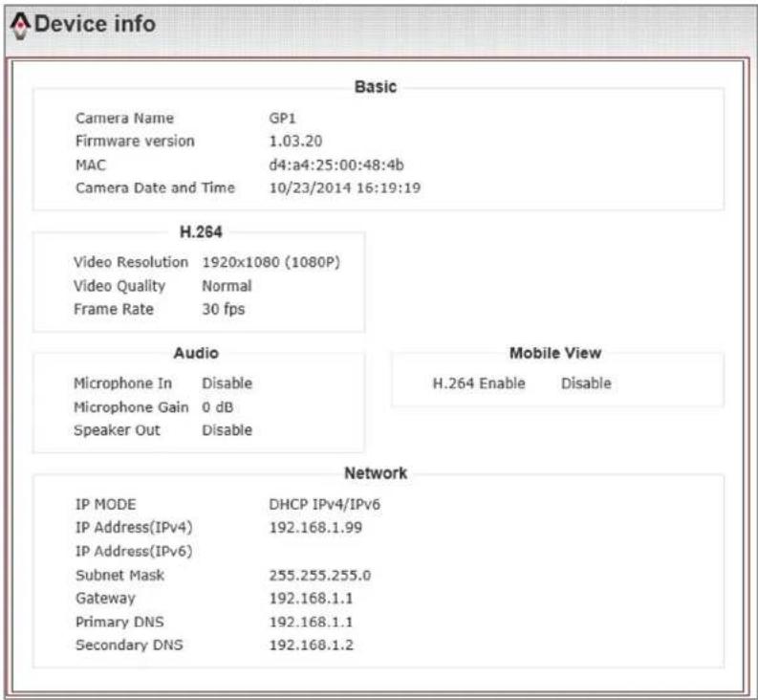Click the Secondary DNS label
This screenshot has height=700, width=758.
click(x=129, y=645)
